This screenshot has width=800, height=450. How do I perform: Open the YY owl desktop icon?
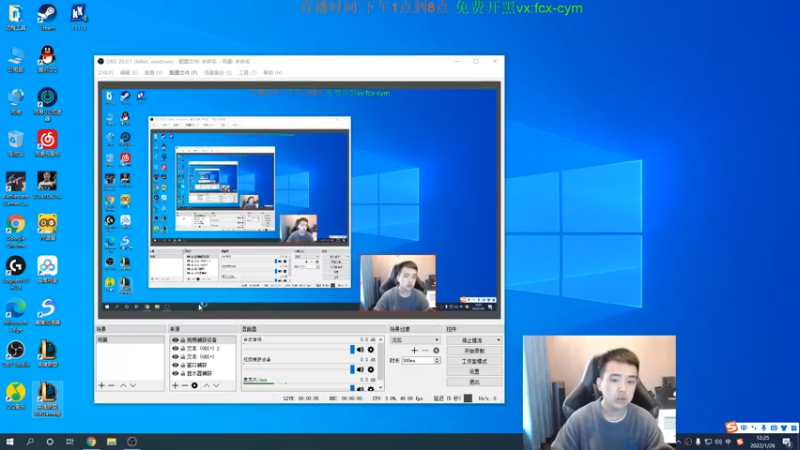(47, 227)
